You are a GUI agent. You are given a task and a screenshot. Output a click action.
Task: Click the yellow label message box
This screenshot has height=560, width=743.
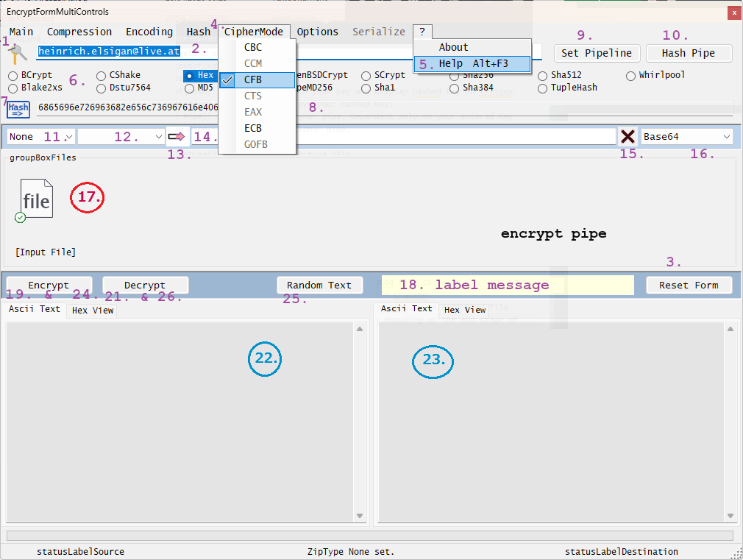pos(508,285)
